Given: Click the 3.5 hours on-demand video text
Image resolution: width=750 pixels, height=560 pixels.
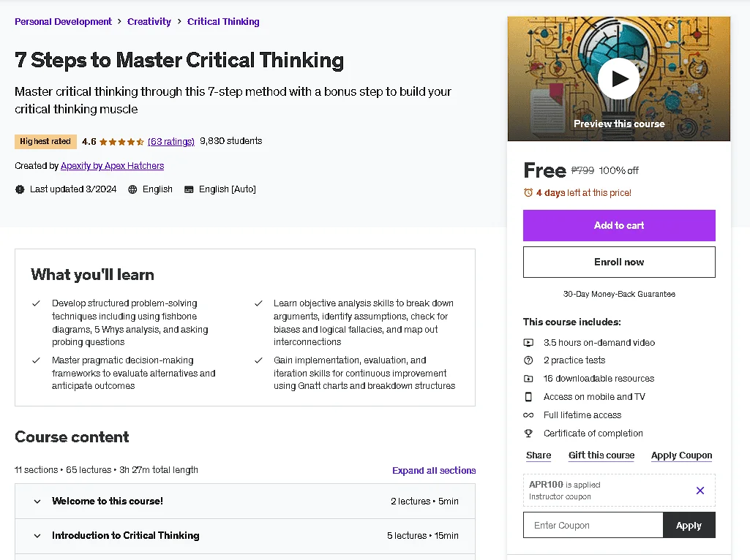Looking at the screenshot, I should point(599,343).
